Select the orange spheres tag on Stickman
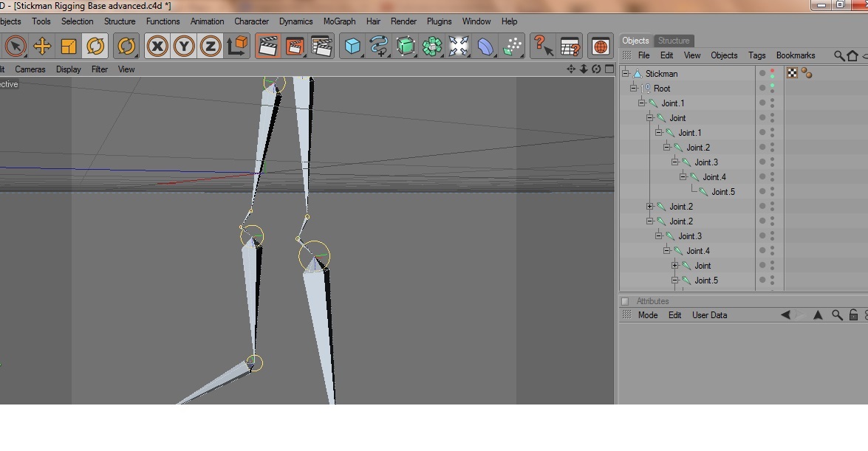 807,73
